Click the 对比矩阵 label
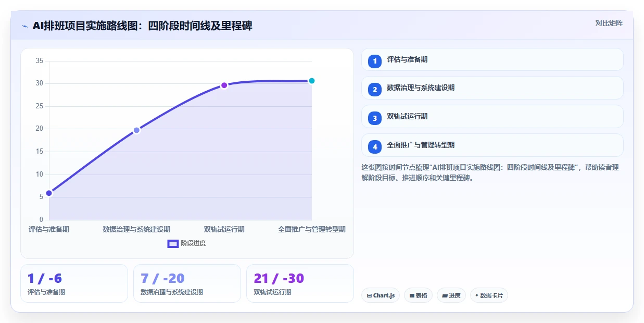The width and height of the screenshot is (644, 323). pos(609,23)
